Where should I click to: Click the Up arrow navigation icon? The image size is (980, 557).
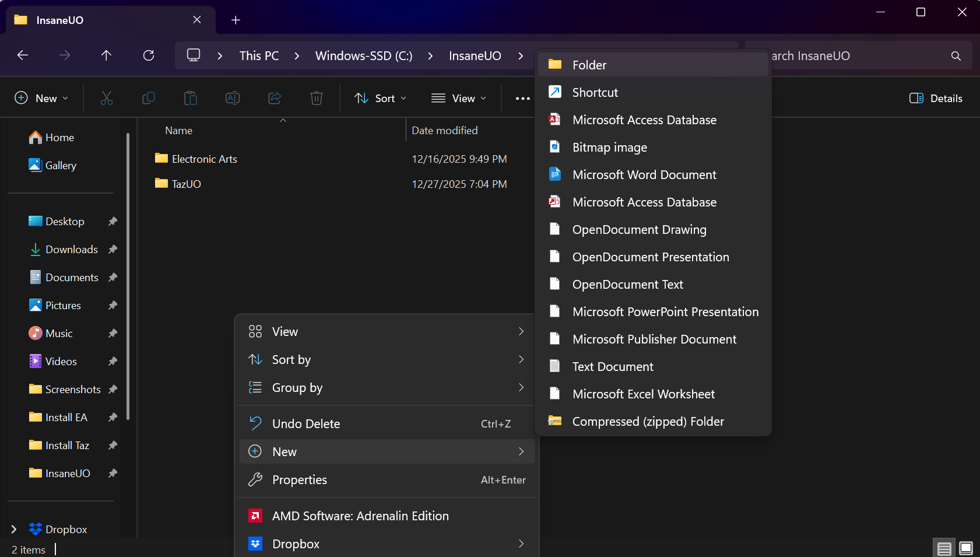[106, 55]
